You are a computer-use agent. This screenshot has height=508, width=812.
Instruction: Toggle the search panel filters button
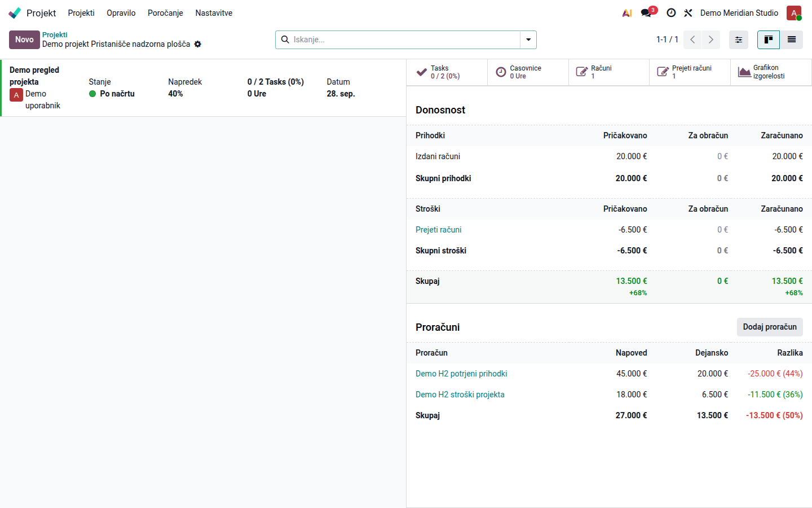point(739,40)
